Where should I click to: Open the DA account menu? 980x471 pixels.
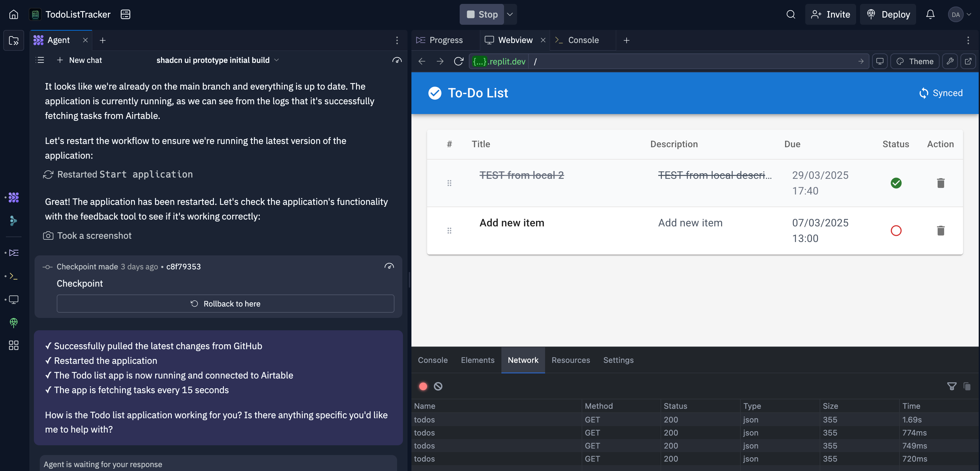pos(960,14)
